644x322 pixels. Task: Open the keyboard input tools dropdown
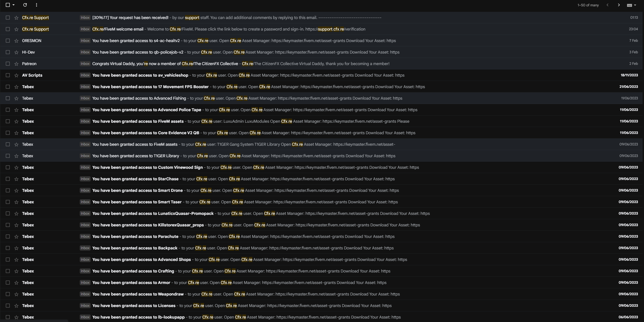(631, 5)
